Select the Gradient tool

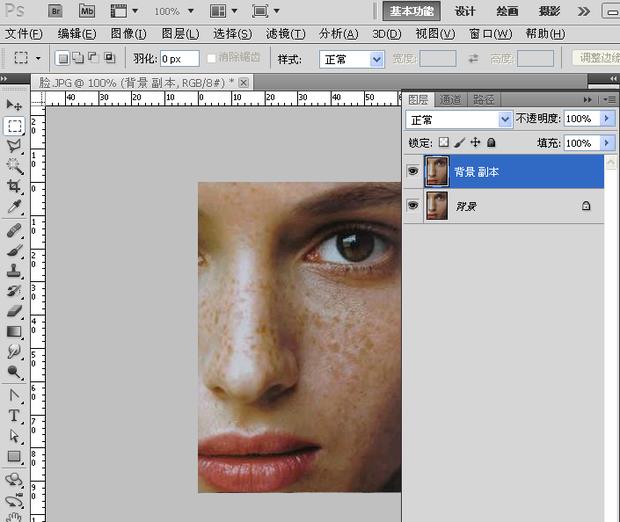pos(14,331)
